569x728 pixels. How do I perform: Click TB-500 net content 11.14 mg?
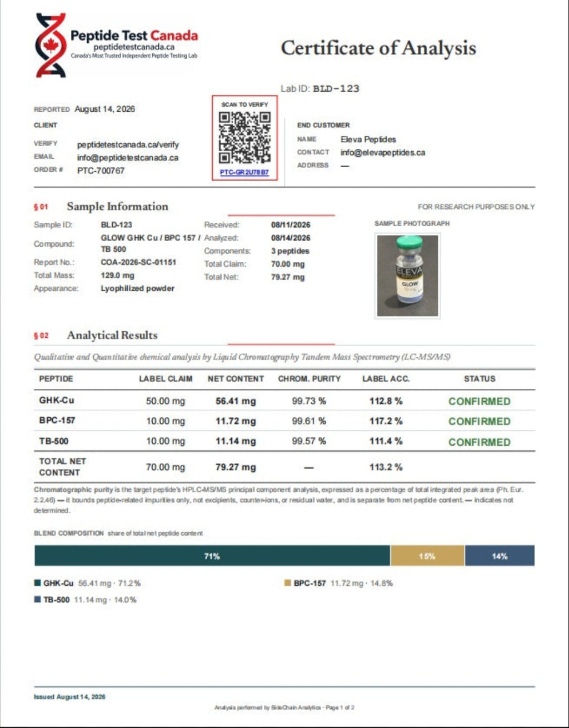236,441
